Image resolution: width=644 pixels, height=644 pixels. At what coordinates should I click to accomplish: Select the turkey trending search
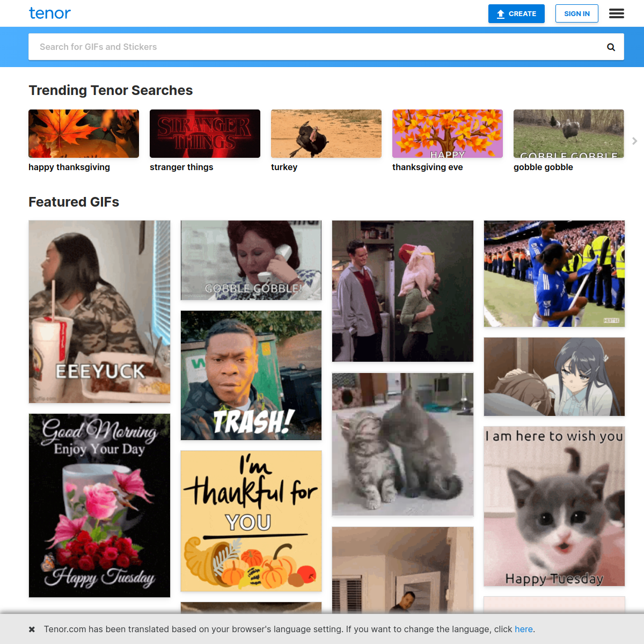point(326,141)
